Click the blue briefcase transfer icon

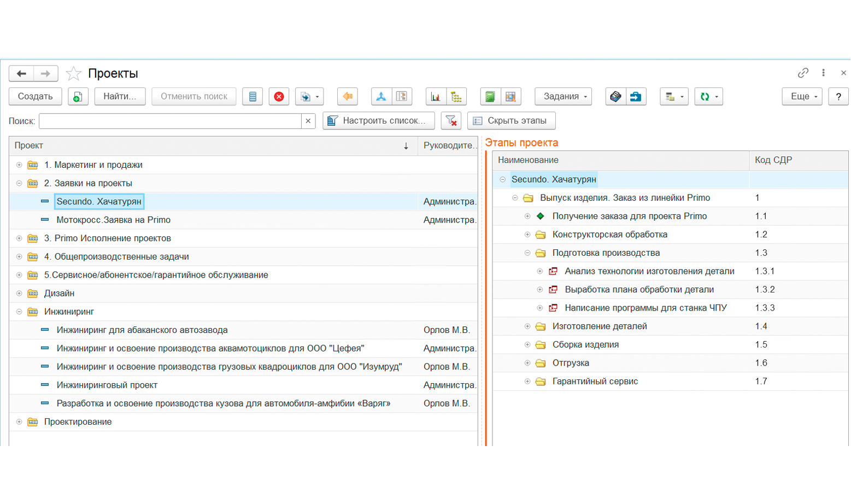click(636, 97)
